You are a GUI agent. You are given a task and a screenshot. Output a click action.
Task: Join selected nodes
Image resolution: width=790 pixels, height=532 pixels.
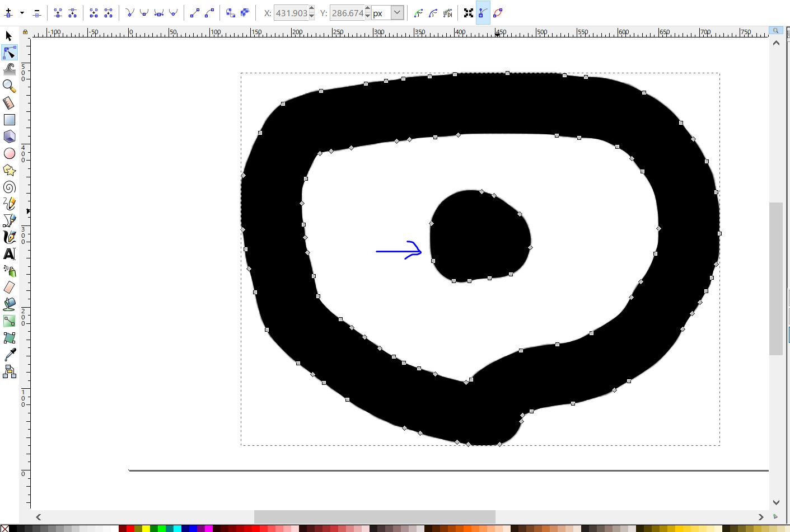(x=58, y=13)
